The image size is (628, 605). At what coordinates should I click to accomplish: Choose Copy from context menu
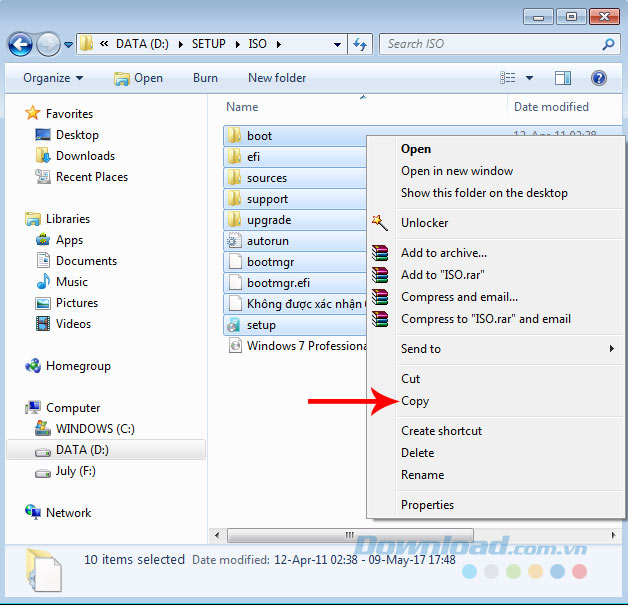415,401
